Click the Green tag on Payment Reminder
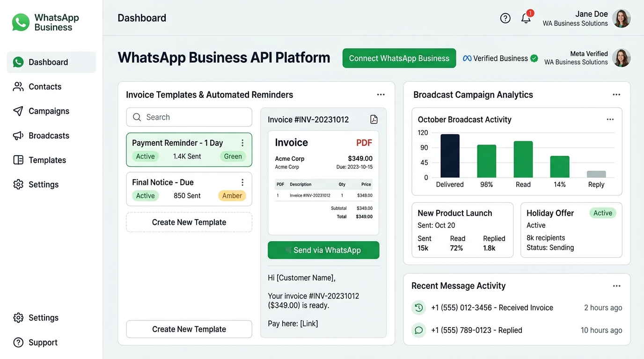This screenshot has width=644, height=359. pos(233,157)
